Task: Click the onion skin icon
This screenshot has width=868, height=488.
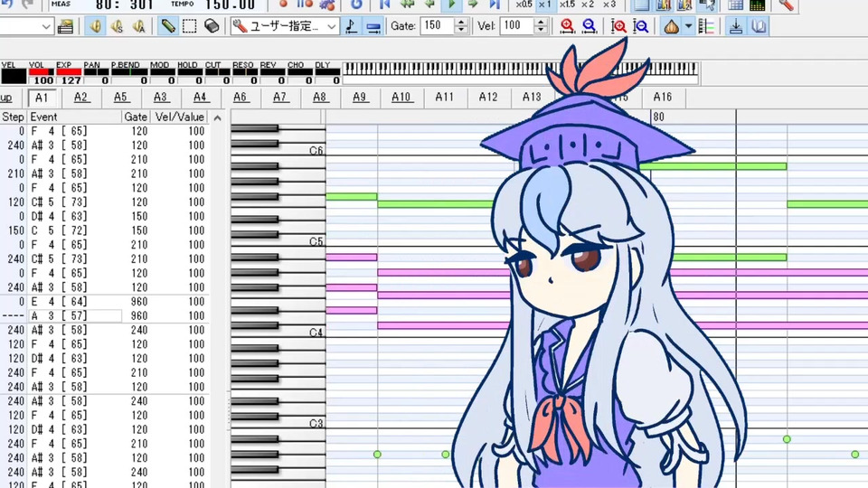Action: click(x=671, y=26)
